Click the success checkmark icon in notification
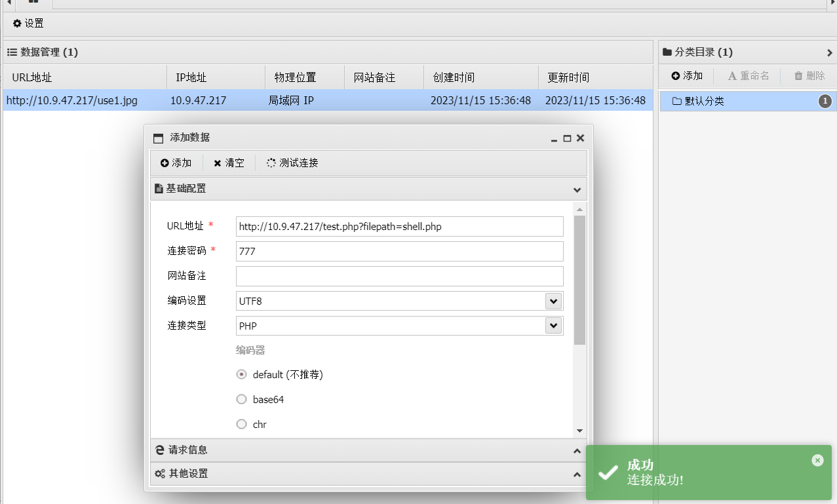Screen dimensions: 837x504 tap(608, 472)
